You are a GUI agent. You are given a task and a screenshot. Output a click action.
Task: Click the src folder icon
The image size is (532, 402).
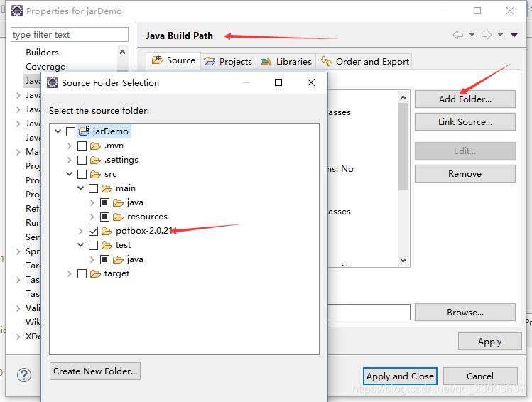click(x=95, y=175)
